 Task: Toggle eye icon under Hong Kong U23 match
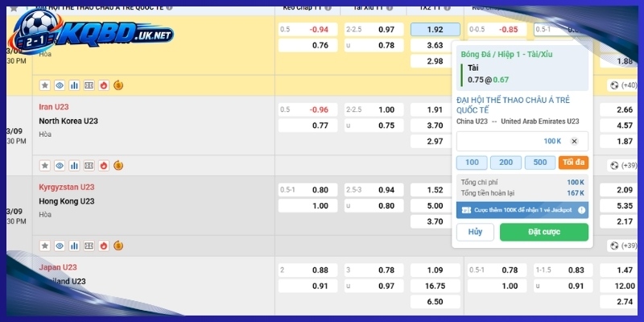(60, 246)
